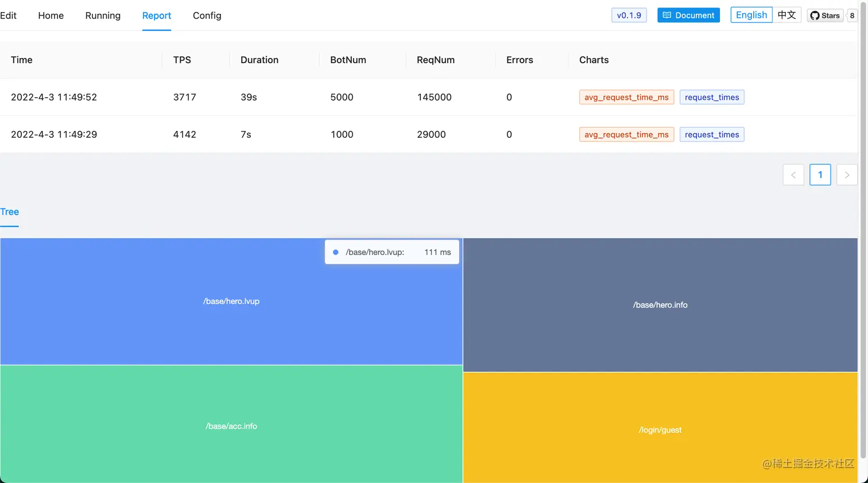The height and width of the screenshot is (483, 868).
Task: Switch to the Running tab
Action: pyautogui.click(x=103, y=16)
